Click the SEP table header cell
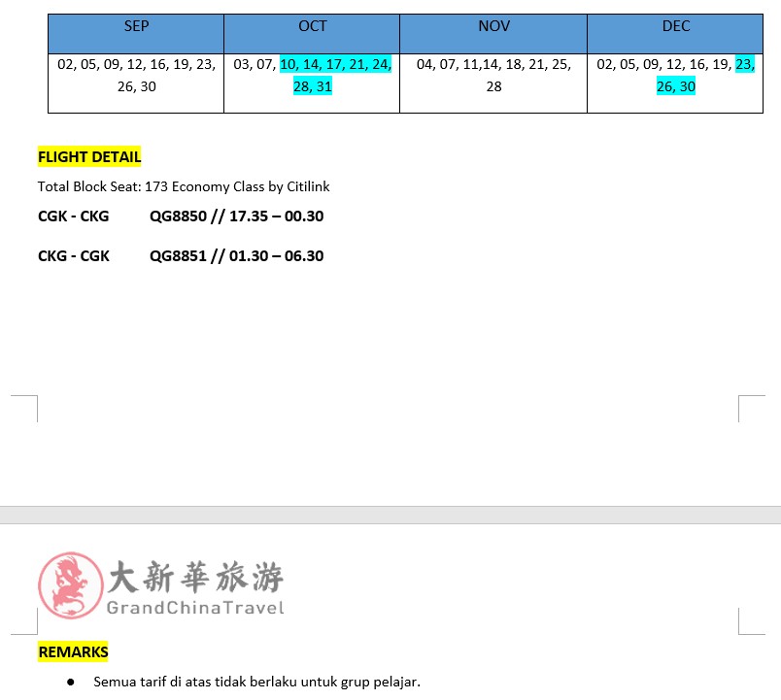Screen dimensions: 781x700 pyautogui.click(x=136, y=26)
